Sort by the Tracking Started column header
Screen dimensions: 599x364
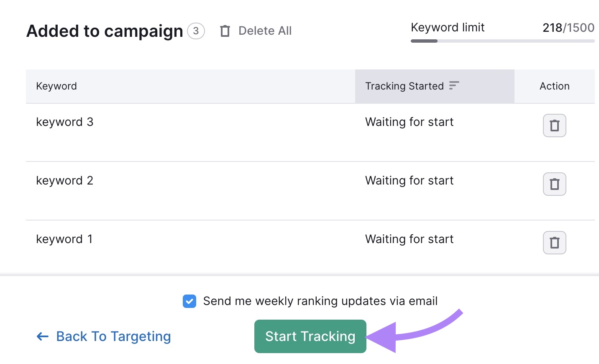pyautogui.click(x=404, y=86)
